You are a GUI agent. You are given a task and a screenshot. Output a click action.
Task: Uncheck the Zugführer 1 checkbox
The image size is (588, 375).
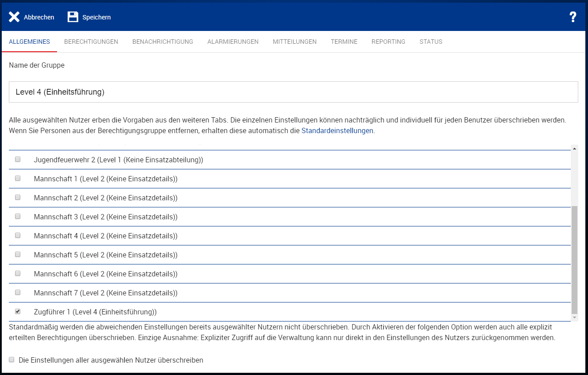point(18,312)
